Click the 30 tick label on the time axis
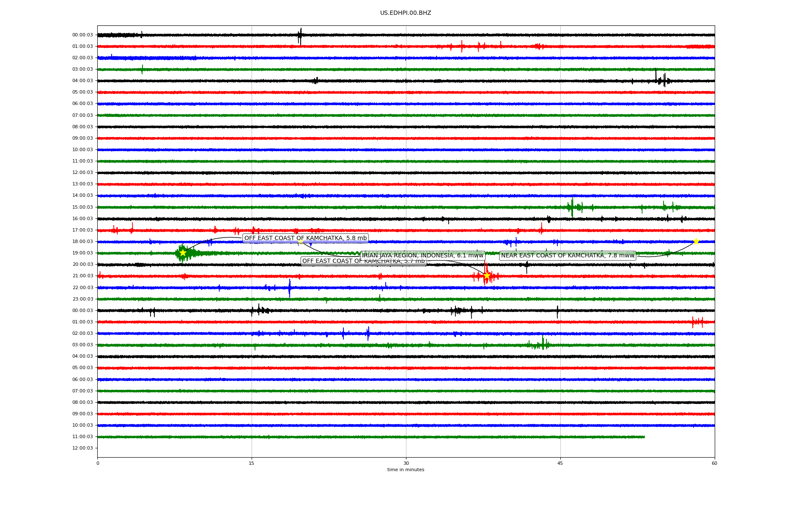 406,463
